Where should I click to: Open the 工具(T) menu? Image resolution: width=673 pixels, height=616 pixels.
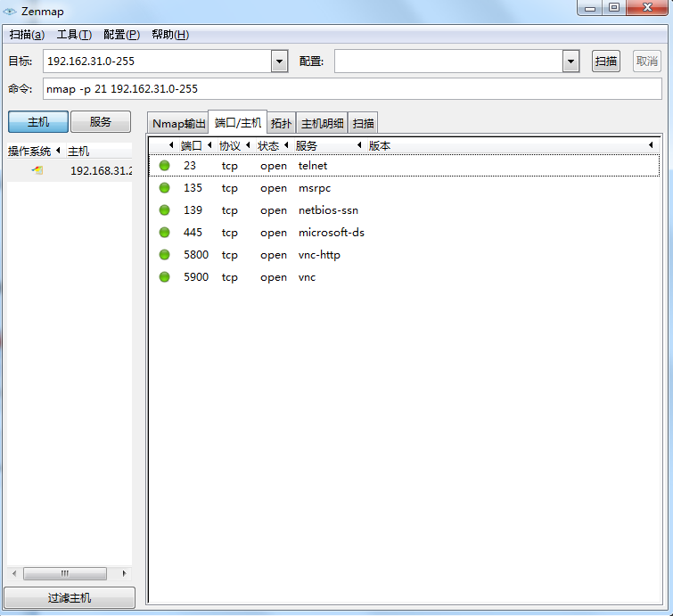click(x=74, y=35)
